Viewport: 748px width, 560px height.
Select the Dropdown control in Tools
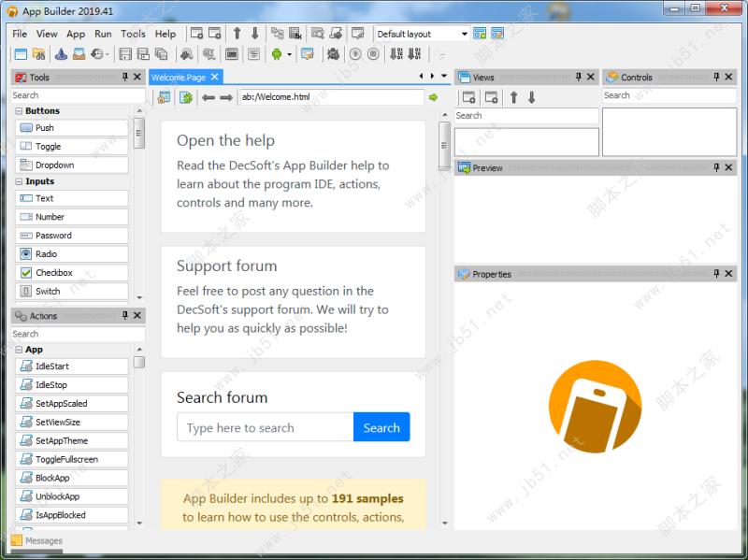click(x=72, y=165)
